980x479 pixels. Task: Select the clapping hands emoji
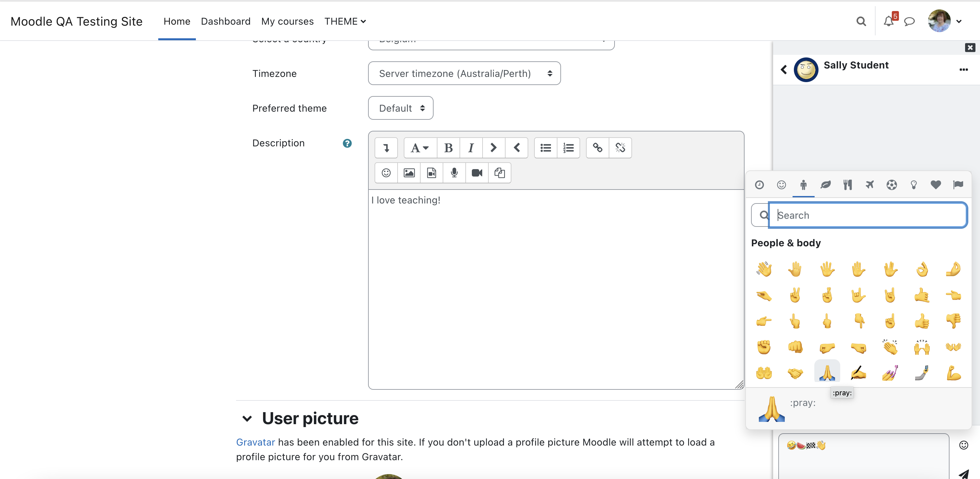(890, 347)
